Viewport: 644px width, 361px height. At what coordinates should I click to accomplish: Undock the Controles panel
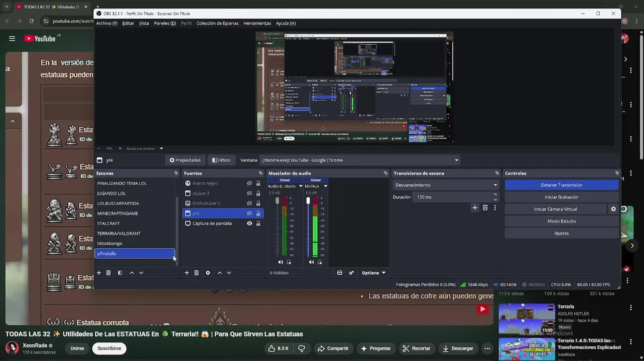pyautogui.click(x=617, y=173)
